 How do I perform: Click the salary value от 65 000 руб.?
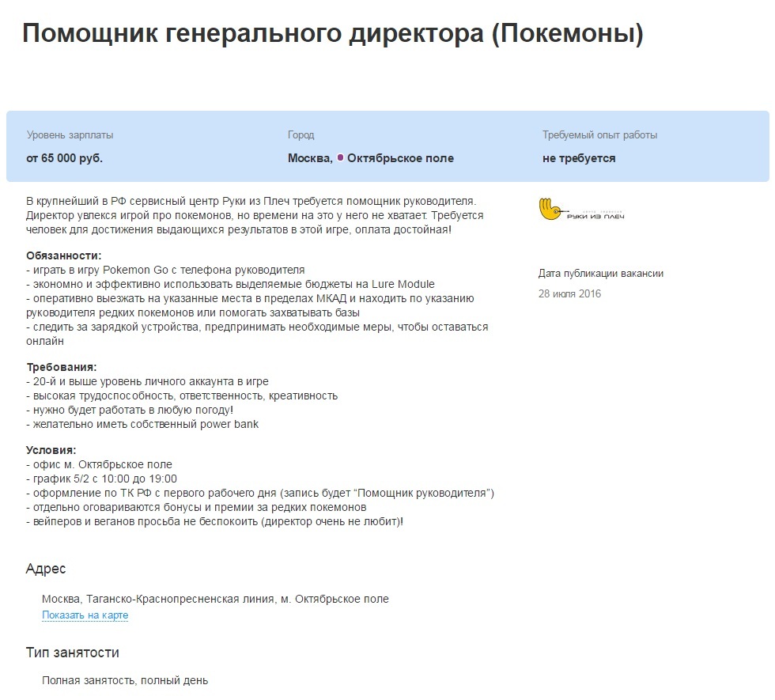coord(64,158)
